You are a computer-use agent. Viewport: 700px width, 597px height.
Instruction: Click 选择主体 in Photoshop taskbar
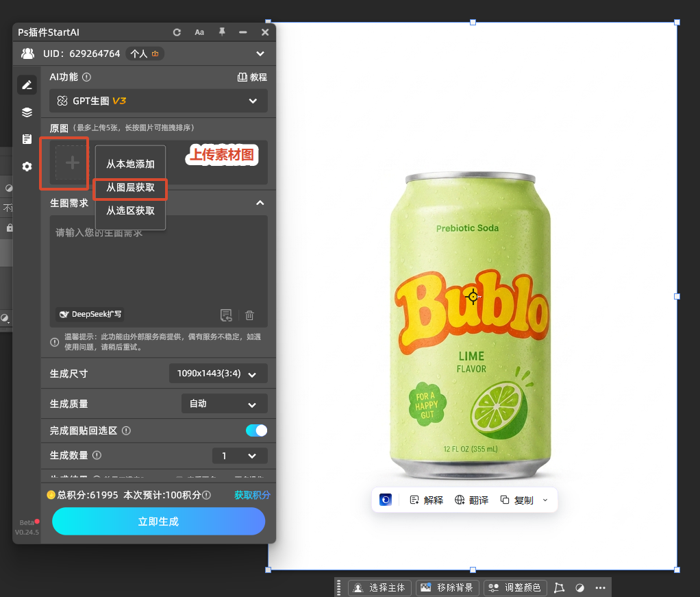tap(379, 587)
